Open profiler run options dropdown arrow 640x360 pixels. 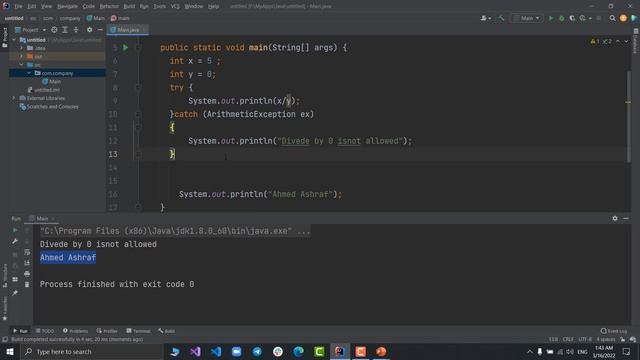click(x=590, y=18)
